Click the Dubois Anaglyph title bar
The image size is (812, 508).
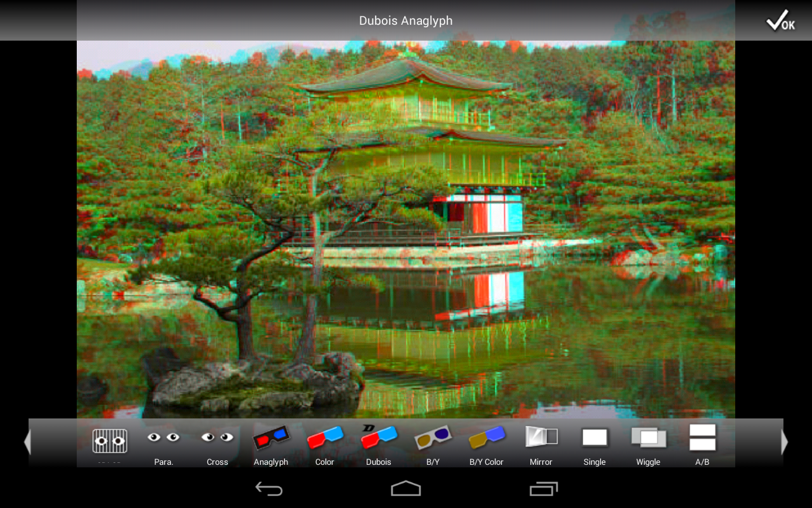click(x=405, y=20)
